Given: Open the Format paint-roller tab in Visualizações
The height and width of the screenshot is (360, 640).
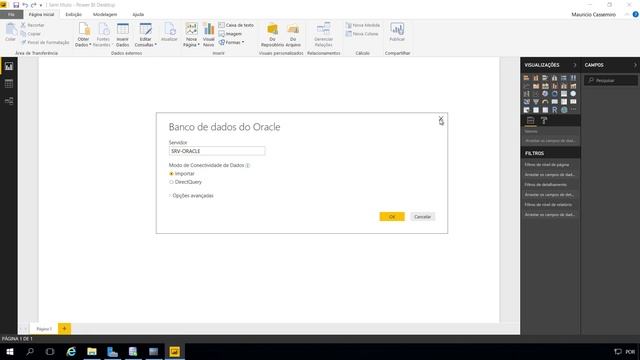Looking at the screenshot, I should click(544, 120).
